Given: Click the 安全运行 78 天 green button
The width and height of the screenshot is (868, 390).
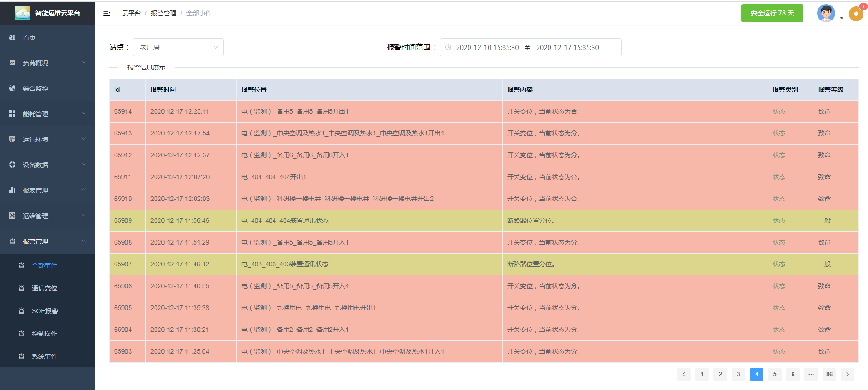Looking at the screenshot, I should click(x=772, y=13).
